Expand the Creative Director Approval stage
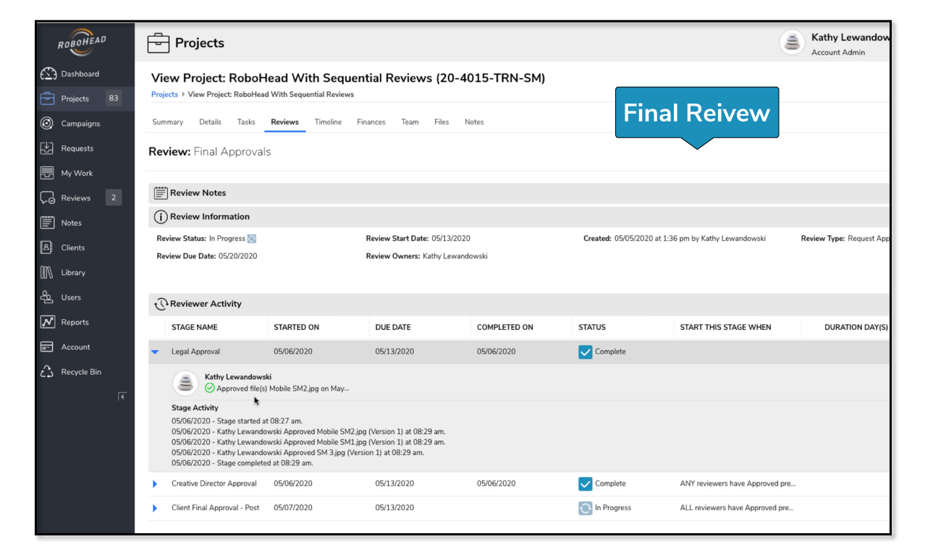This screenshot has width=933, height=560. pos(155,484)
